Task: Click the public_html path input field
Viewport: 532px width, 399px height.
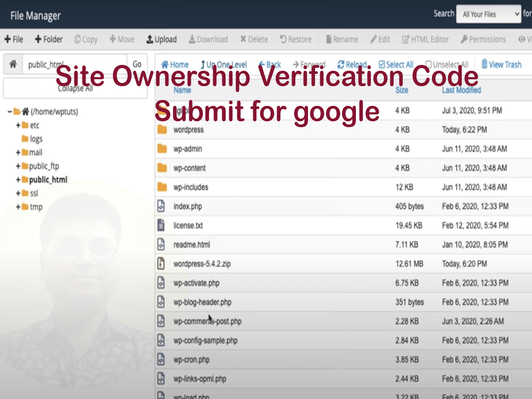Action: click(x=74, y=64)
